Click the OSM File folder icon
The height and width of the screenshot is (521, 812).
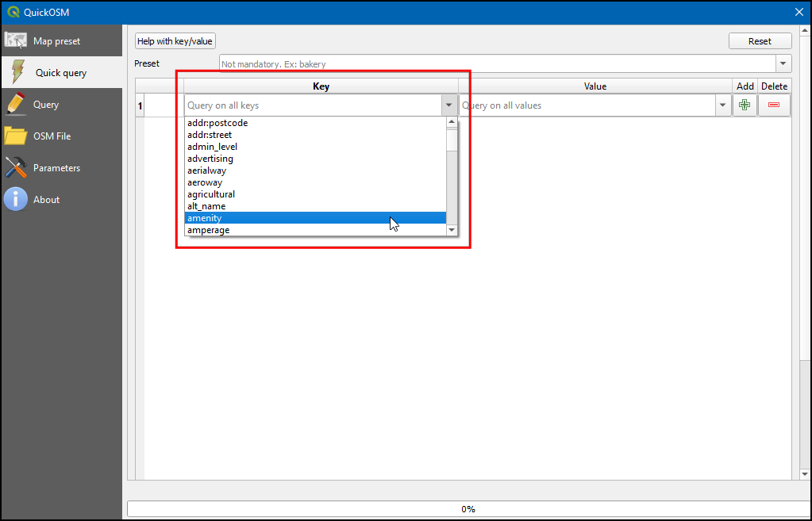pyautogui.click(x=17, y=136)
